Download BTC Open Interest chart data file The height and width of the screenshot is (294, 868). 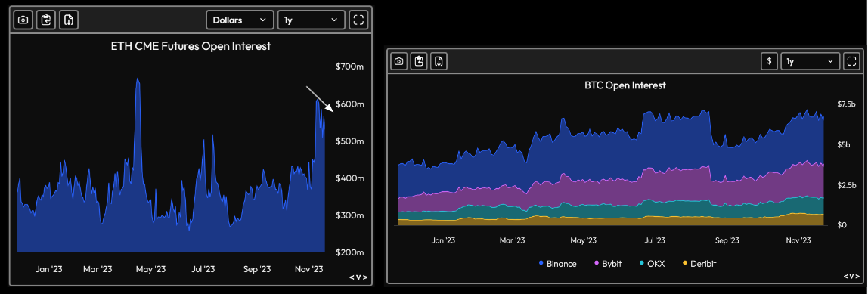click(439, 61)
